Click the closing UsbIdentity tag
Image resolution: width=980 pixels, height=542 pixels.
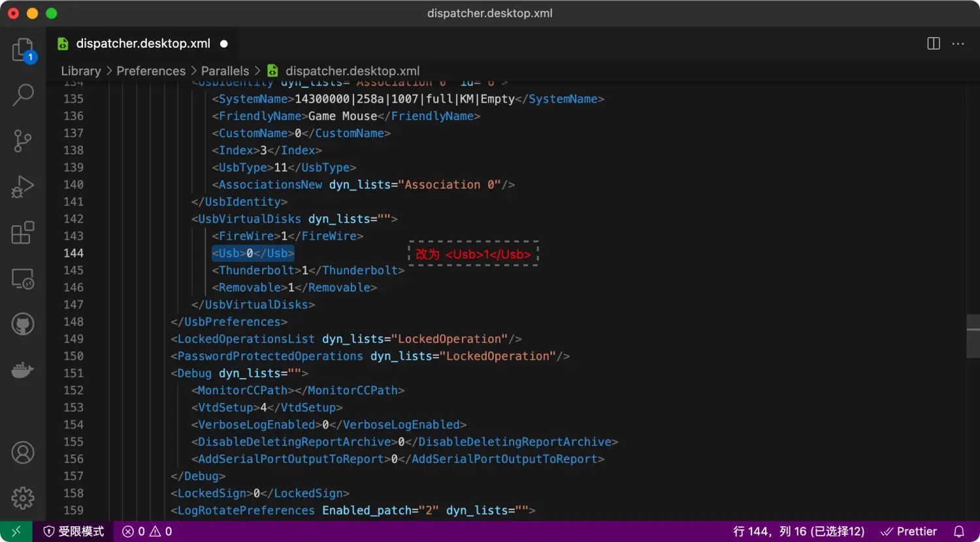tap(239, 202)
